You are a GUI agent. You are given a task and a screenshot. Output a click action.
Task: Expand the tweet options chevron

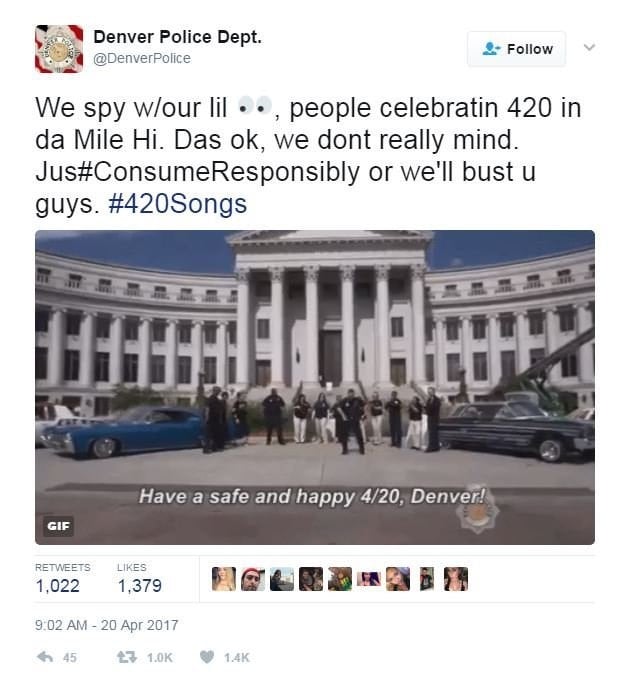click(x=589, y=47)
